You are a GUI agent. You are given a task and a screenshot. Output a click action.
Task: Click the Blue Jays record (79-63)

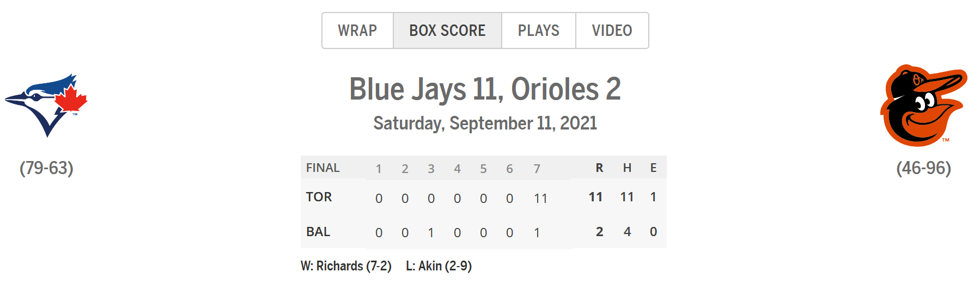(x=47, y=168)
